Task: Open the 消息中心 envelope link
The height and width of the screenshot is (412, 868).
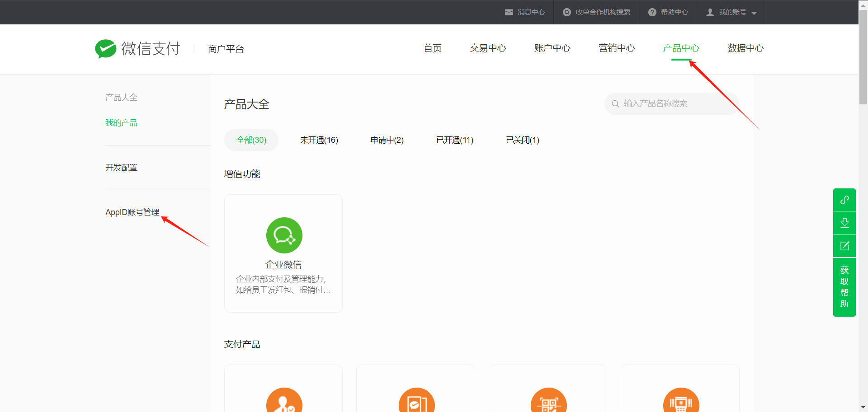Action: pyautogui.click(x=525, y=12)
